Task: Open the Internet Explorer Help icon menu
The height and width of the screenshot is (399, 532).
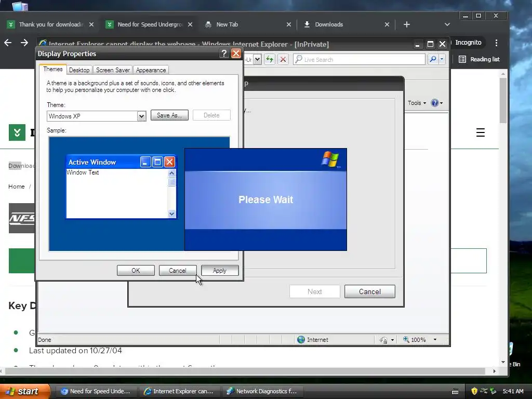Action: pyautogui.click(x=436, y=103)
